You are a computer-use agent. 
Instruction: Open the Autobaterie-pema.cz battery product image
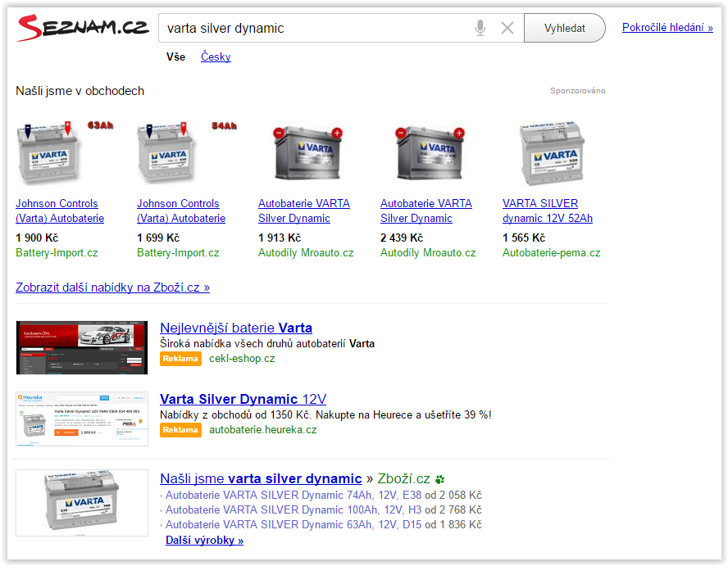click(x=552, y=152)
